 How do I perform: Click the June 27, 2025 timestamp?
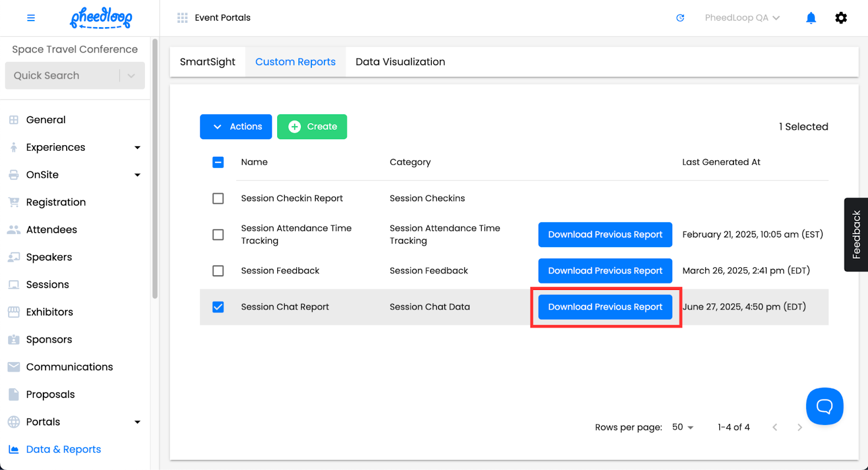point(744,307)
